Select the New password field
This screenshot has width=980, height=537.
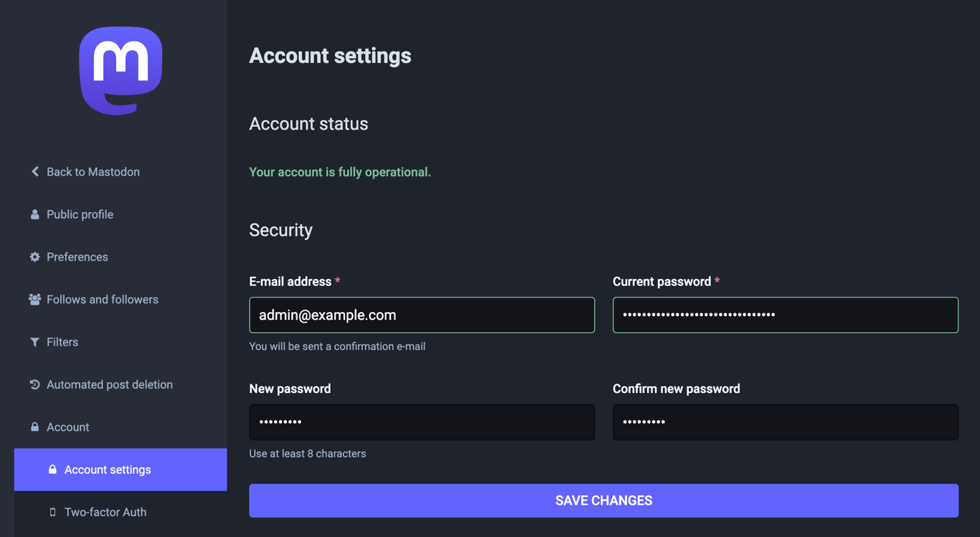point(421,422)
